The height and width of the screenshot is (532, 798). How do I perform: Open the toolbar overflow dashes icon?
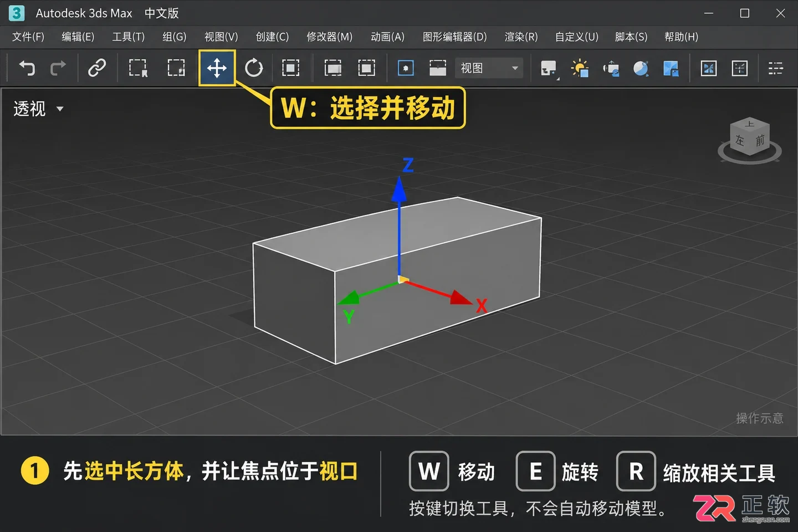(x=775, y=68)
